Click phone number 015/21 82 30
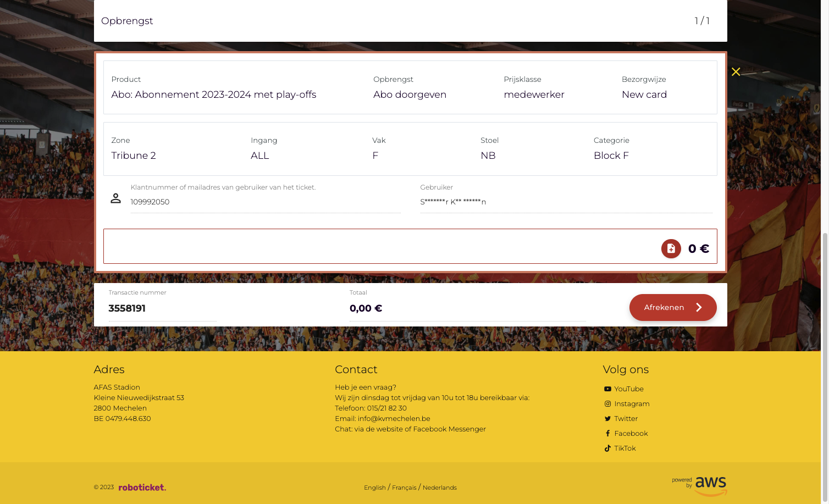This screenshot has height=504, width=829. 387,408
